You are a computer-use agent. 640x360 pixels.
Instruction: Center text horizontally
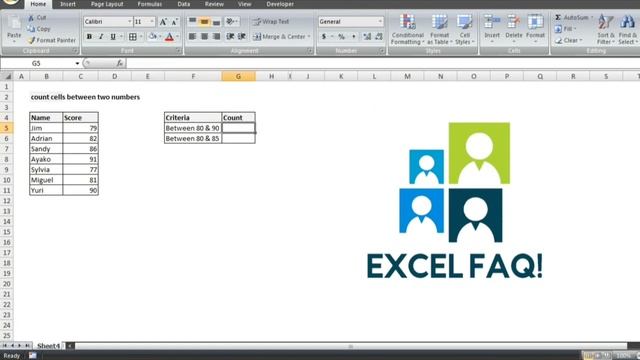[x=204, y=37]
